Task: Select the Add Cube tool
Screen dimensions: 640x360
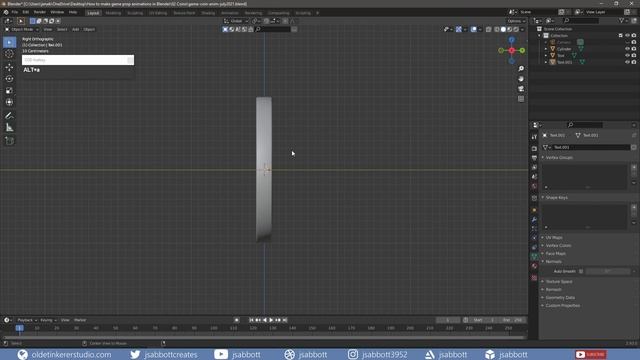Action: (x=9, y=141)
